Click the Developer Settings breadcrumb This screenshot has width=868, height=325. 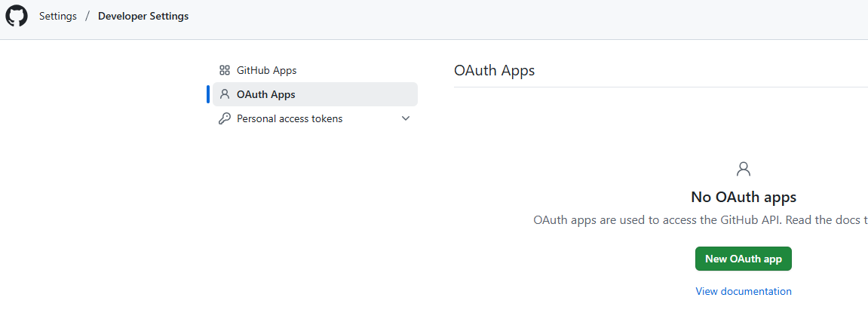coord(143,16)
